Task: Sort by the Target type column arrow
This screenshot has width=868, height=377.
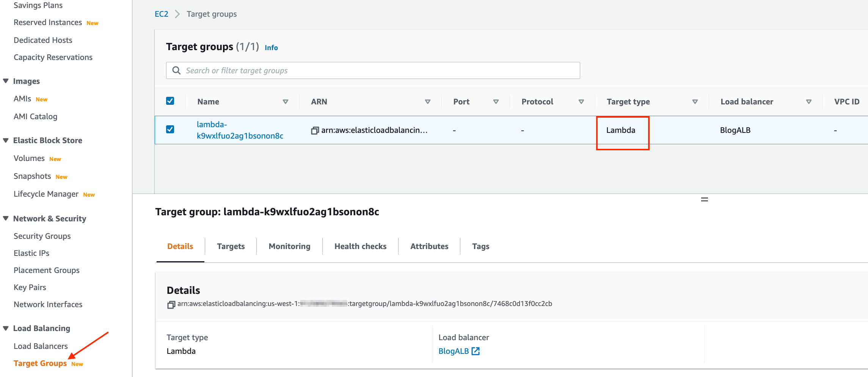Action: 695,102
